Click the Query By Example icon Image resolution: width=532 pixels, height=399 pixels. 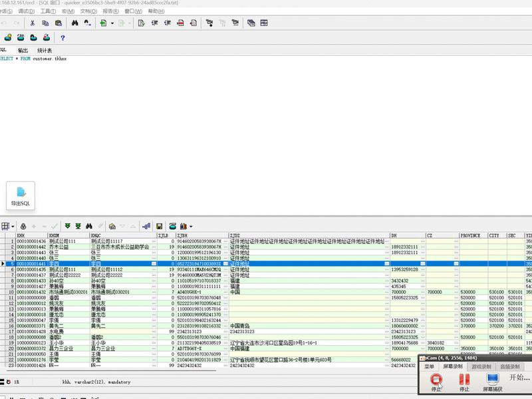[112, 226]
